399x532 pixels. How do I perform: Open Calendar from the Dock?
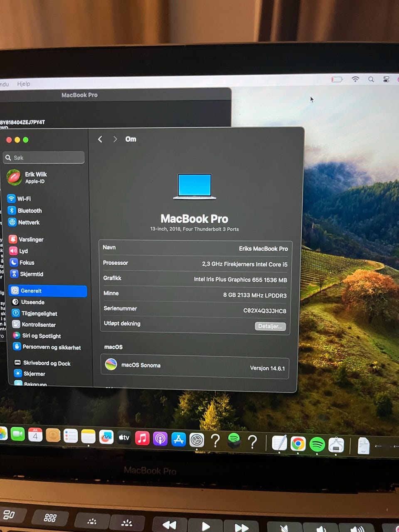pos(35,435)
